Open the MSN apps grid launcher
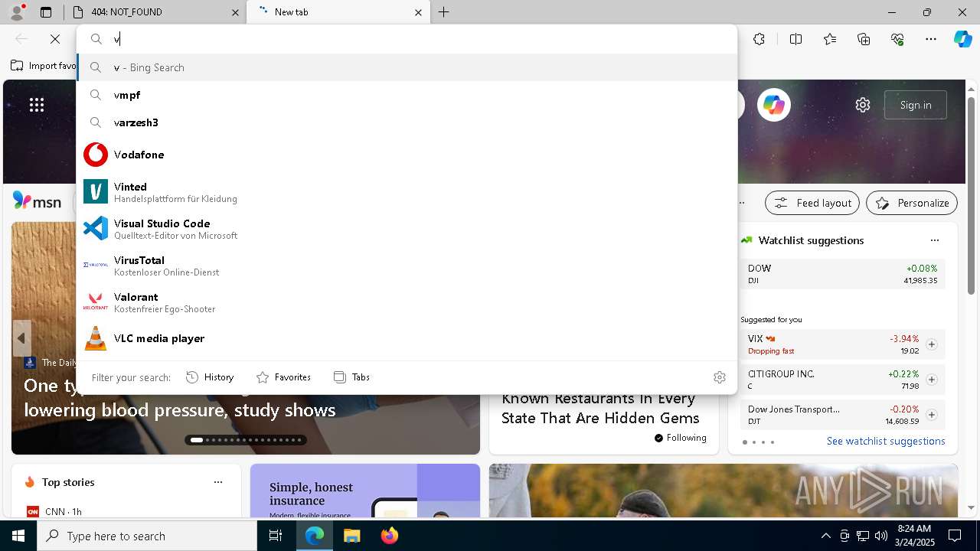The height and width of the screenshot is (551, 980). tap(37, 105)
